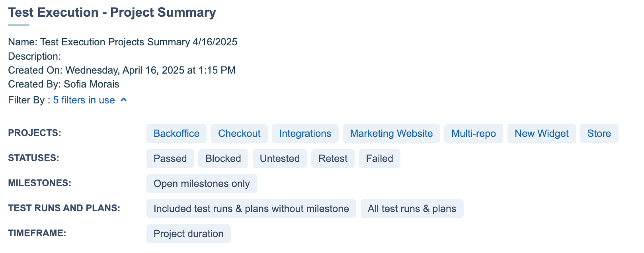The height and width of the screenshot is (253, 644).
Task: Open the Marketing Website project
Action: point(391,134)
